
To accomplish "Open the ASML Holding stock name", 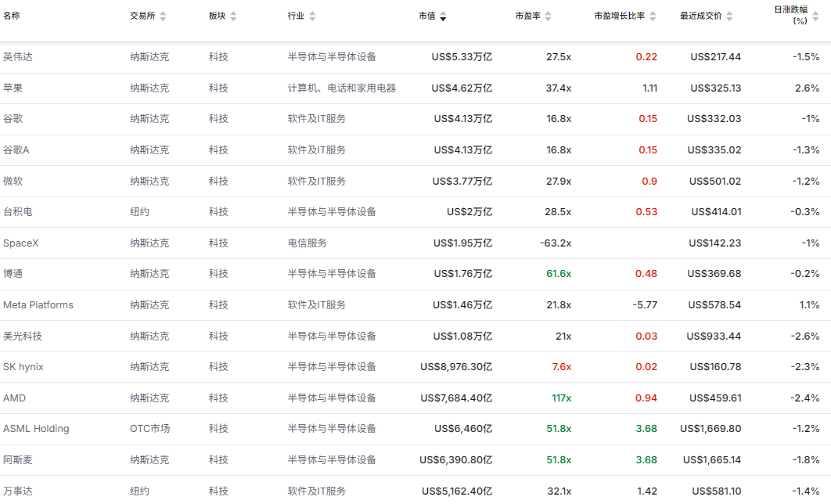I will tap(36, 429).
